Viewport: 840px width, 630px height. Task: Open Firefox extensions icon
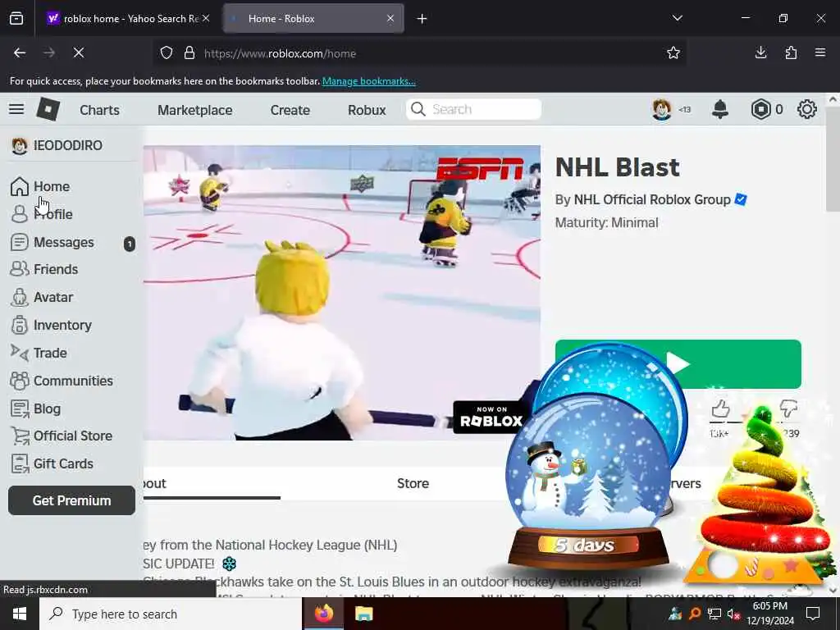tap(791, 53)
